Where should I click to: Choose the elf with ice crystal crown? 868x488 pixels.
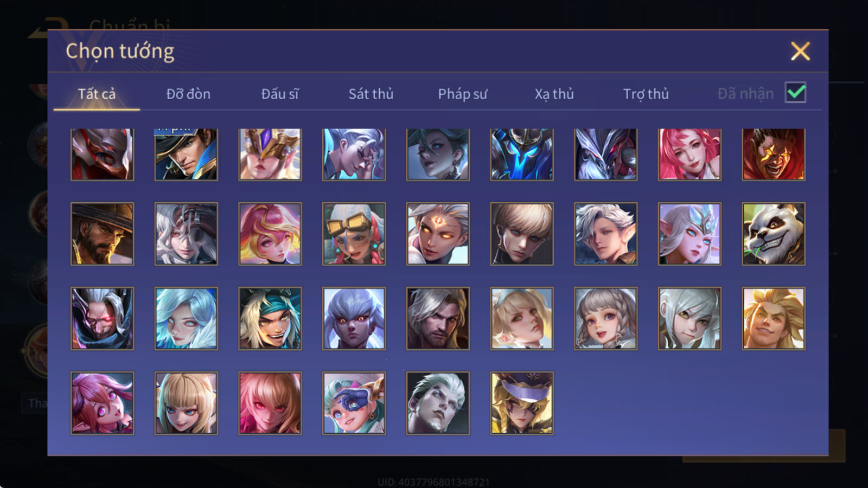[x=690, y=234]
